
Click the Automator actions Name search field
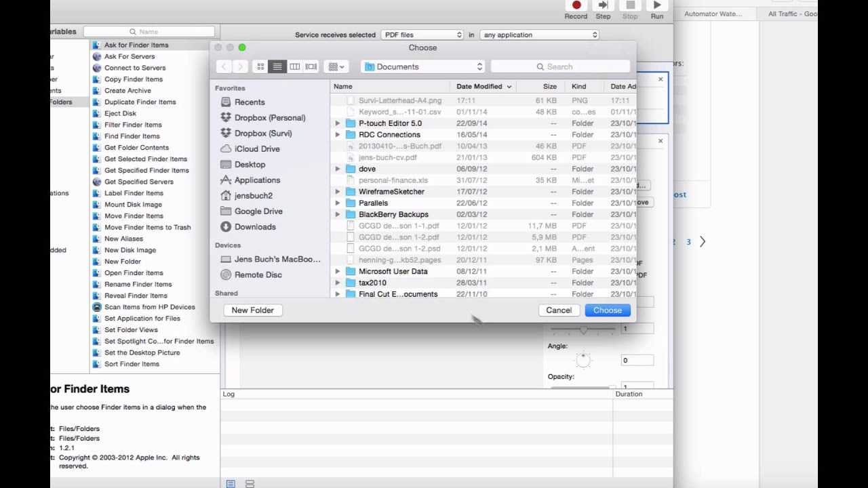[x=149, y=31]
